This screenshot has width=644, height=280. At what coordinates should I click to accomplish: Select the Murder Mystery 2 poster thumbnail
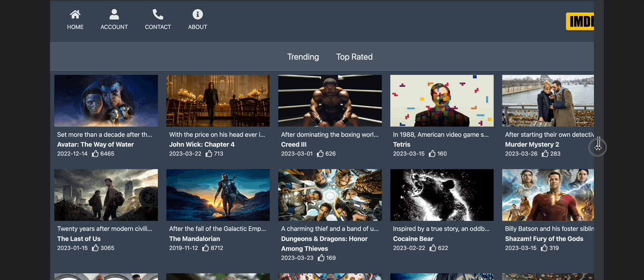pos(548,101)
